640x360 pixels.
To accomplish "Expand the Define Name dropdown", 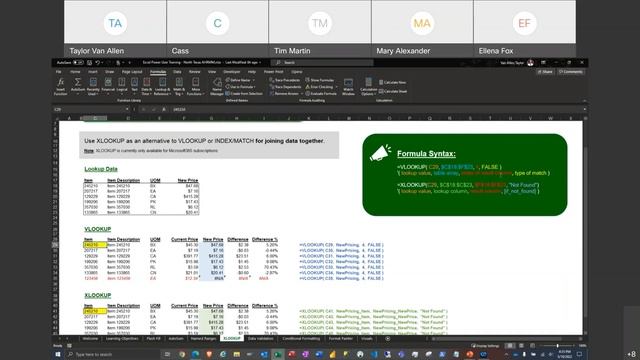I will click(254, 80).
